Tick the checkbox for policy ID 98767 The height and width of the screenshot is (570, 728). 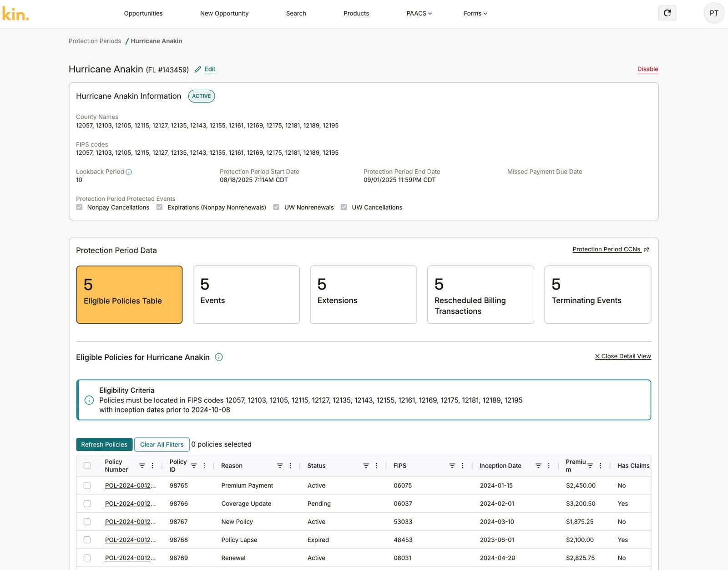click(87, 522)
